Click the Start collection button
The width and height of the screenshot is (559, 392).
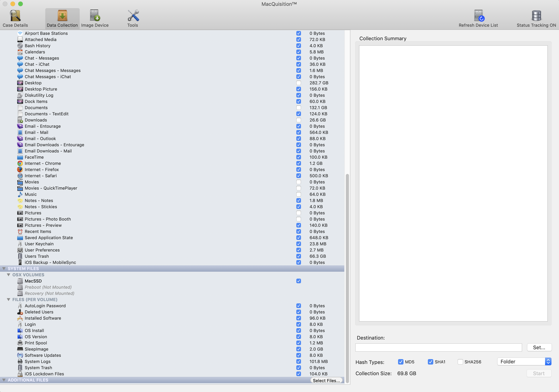click(x=539, y=373)
